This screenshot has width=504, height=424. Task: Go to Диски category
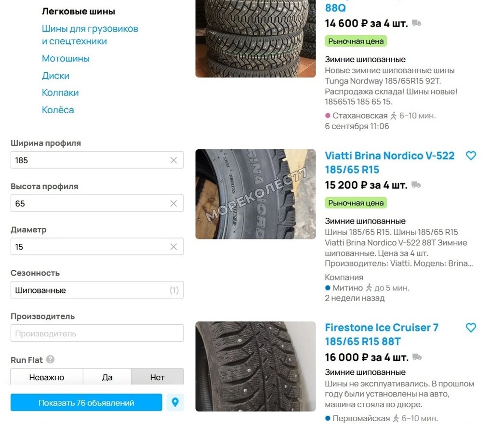click(55, 76)
